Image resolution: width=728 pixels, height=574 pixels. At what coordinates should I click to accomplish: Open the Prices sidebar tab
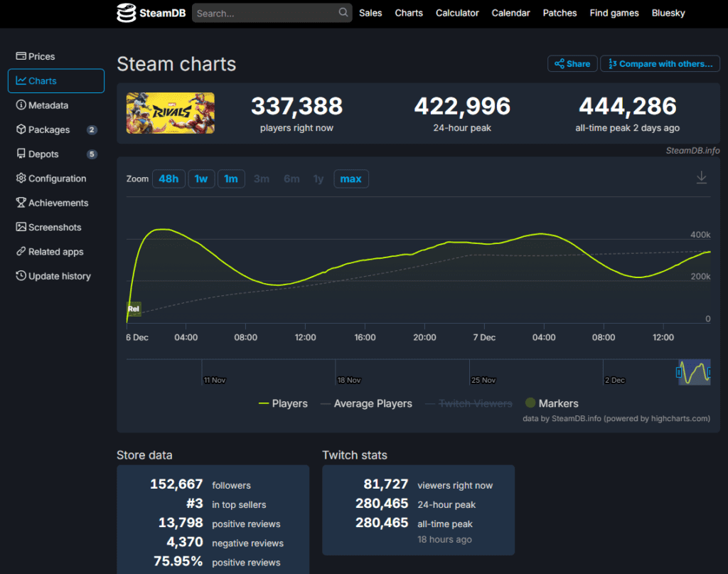(x=56, y=56)
